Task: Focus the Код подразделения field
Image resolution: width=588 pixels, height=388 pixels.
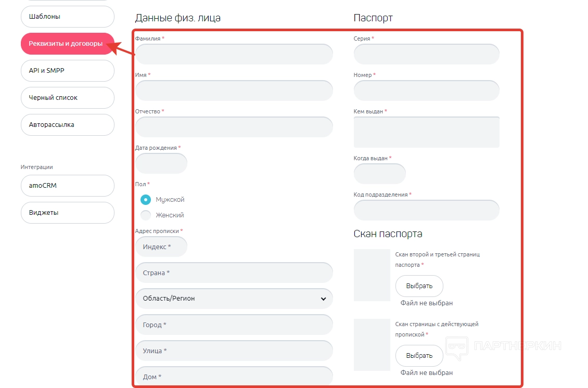Action: point(426,210)
